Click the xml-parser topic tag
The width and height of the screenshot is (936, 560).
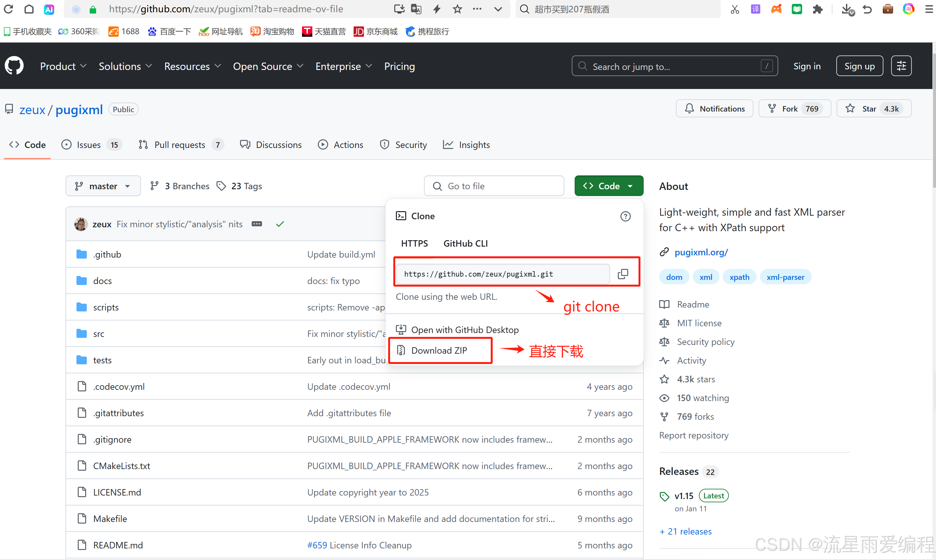[x=785, y=277]
